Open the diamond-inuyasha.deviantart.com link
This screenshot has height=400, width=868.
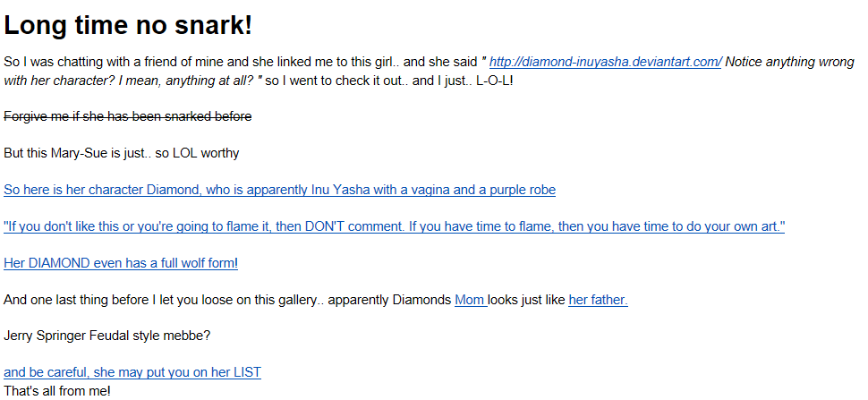click(x=606, y=62)
